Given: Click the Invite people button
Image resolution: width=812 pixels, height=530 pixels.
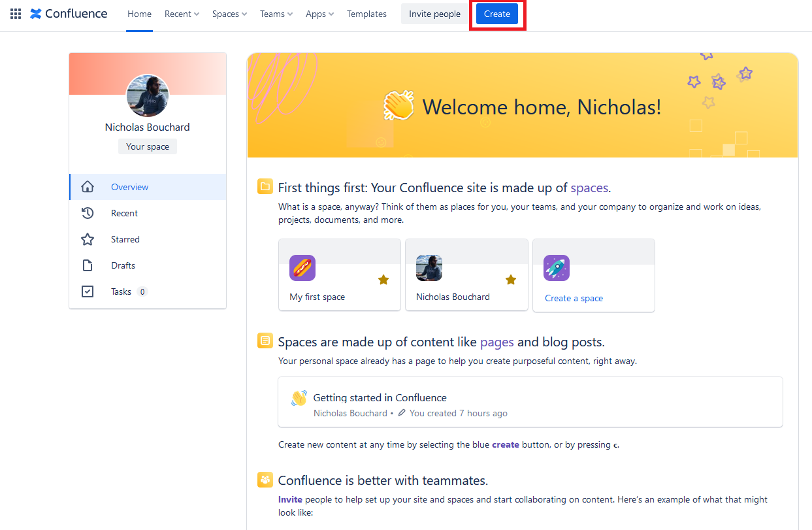Looking at the screenshot, I should pos(434,14).
